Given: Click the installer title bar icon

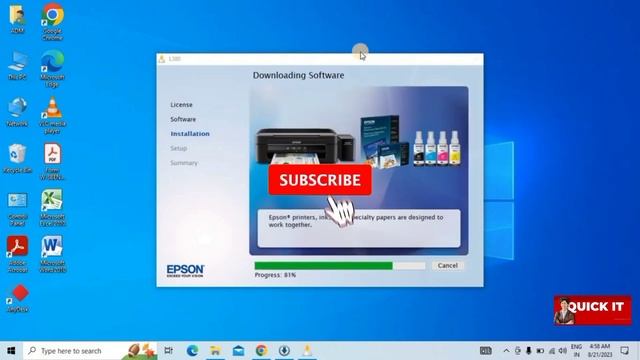Looking at the screenshot, I should coord(162,59).
